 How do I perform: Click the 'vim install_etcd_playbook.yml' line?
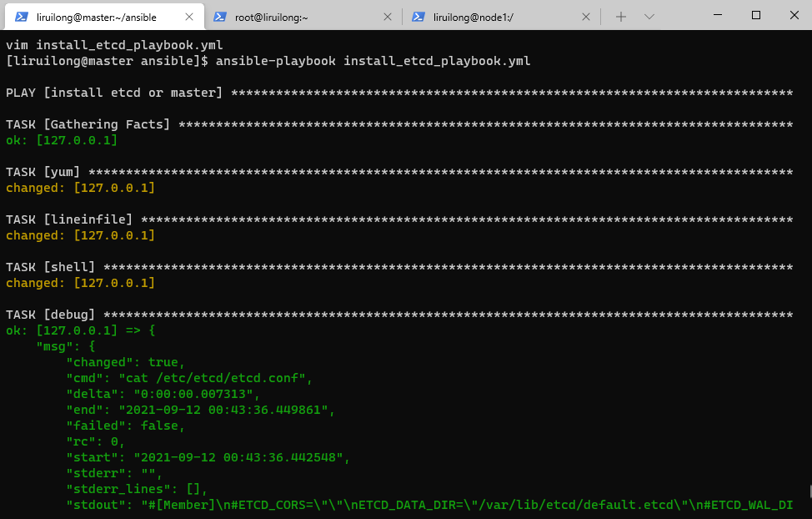click(114, 45)
